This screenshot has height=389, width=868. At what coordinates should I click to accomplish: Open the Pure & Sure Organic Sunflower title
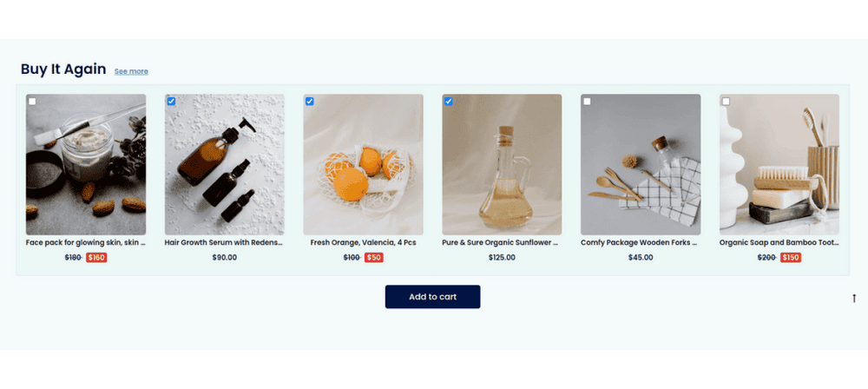pyautogui.click(x=501, y=243)
